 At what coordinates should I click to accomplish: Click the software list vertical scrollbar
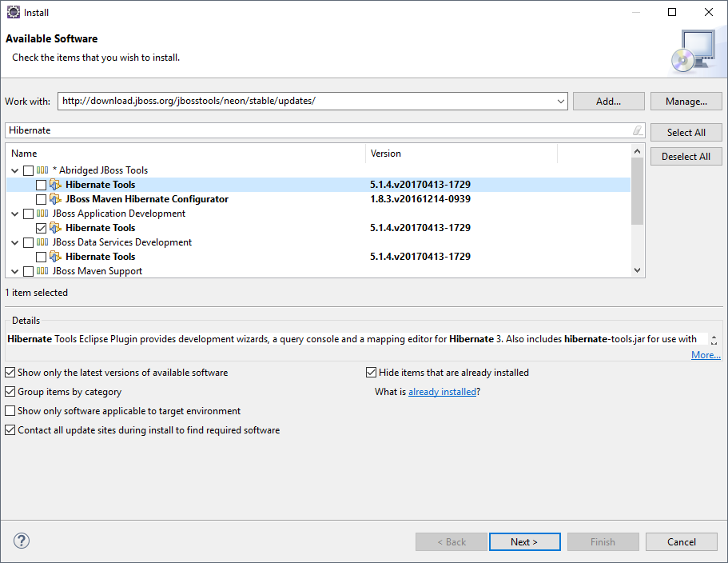637,192
